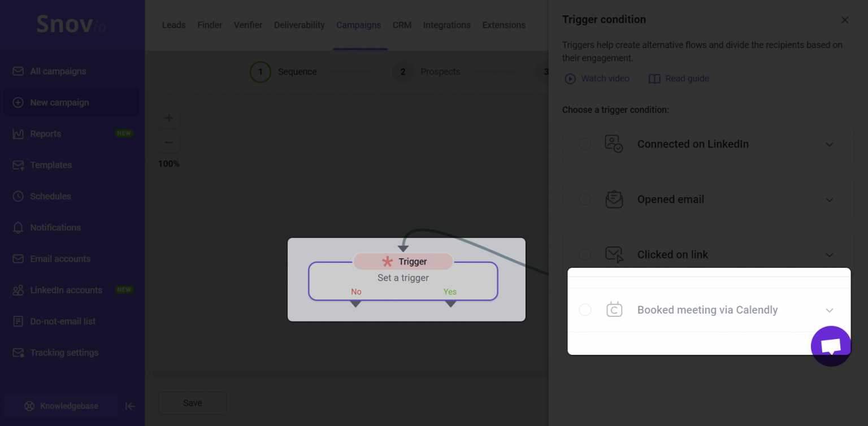This screenshot has width=868, height=426.
Task: Click the Watch video play icon
Action: coord(570,79)
